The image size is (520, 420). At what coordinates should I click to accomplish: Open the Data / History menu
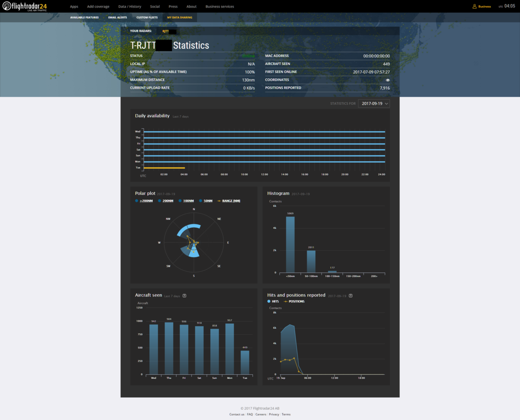(x=129, y=7)
